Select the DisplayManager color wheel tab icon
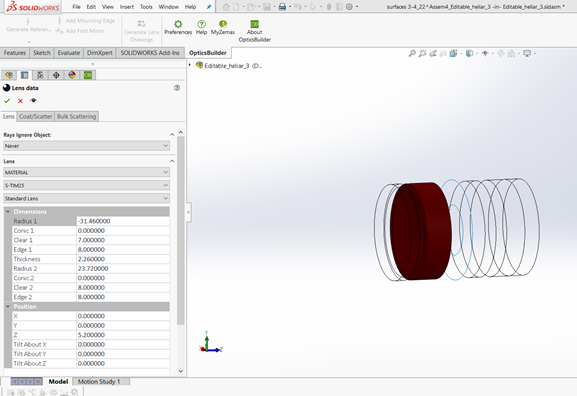Image resolution: width=577 pixels, height=396 pixels. (x=72, y=75)
